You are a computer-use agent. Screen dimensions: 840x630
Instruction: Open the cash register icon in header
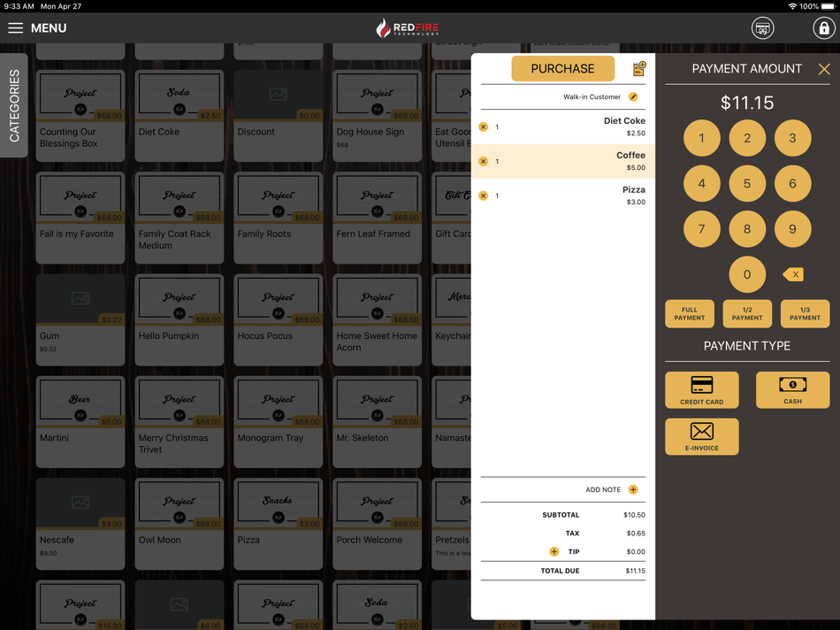[762, 28]
